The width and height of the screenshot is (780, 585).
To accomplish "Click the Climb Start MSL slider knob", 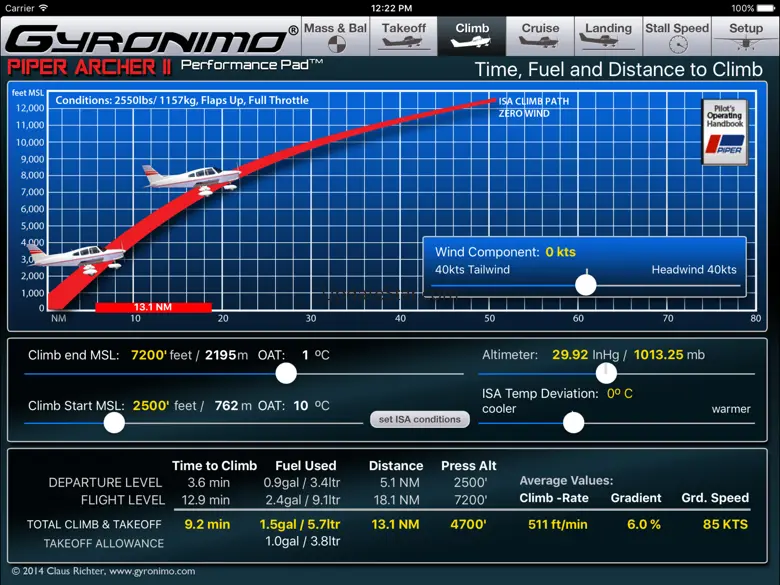I will click(115, 422).
